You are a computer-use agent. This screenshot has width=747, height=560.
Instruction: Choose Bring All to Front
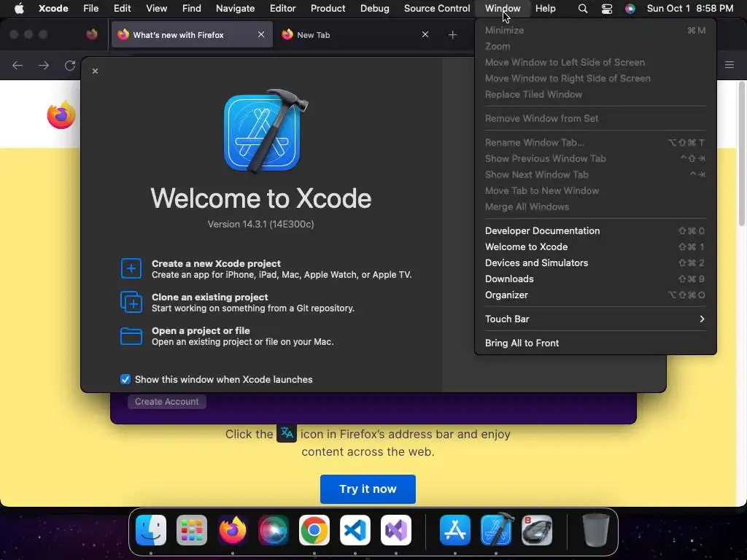click(x=595, y=343)
